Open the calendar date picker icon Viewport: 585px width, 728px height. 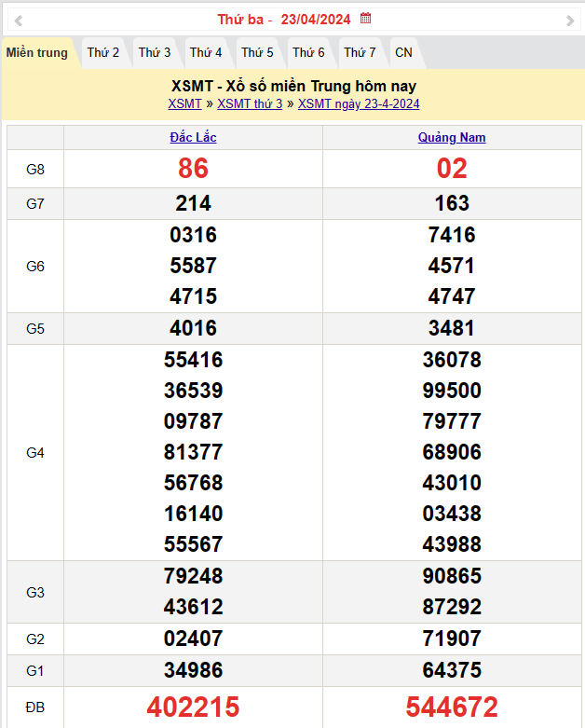tap(366, 19)
